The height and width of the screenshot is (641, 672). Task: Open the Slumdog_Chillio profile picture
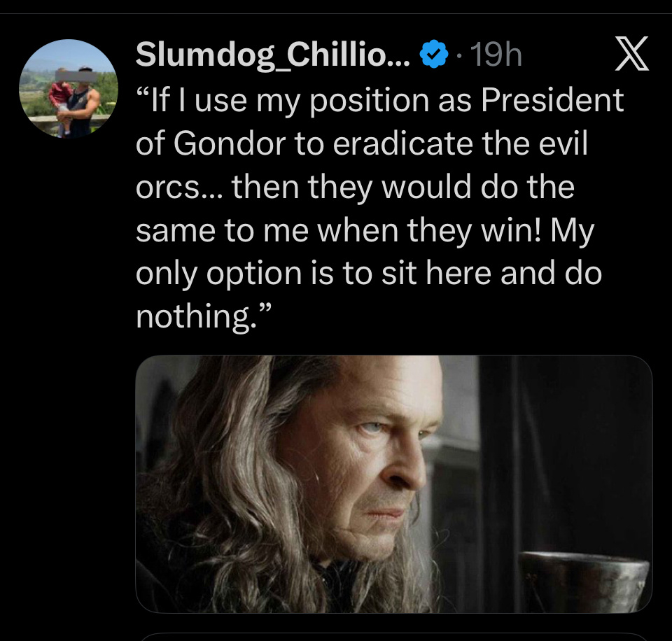pyautogui.click(x=68, y=88)
